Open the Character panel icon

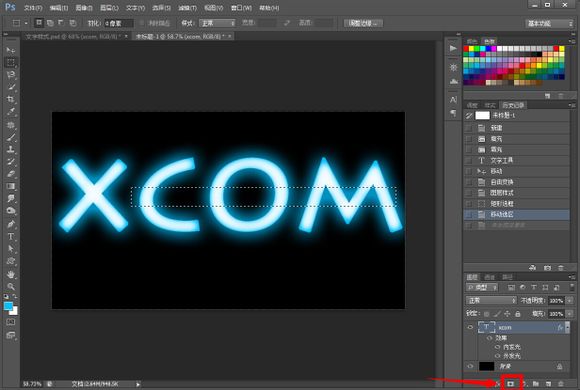(x=453, y=100)
